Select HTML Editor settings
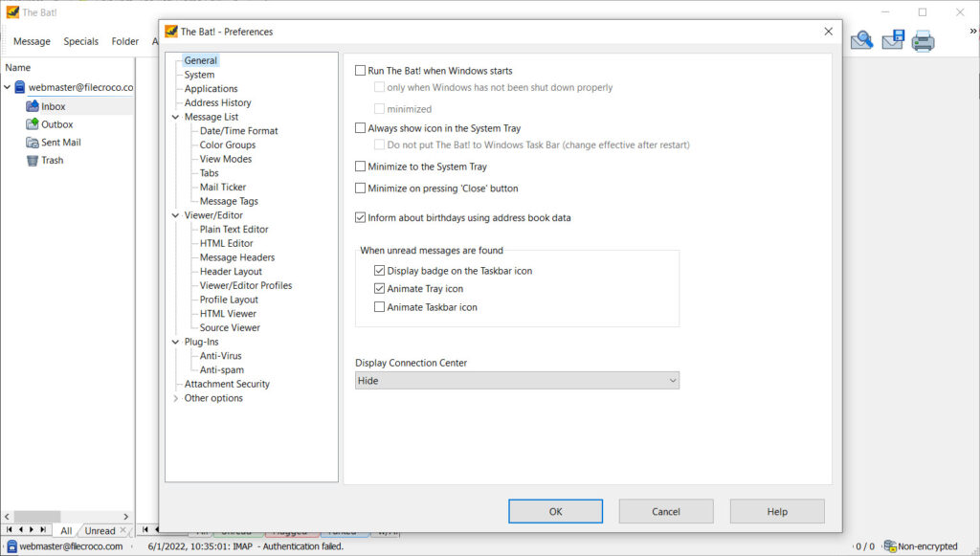 [x=226, y=243]
